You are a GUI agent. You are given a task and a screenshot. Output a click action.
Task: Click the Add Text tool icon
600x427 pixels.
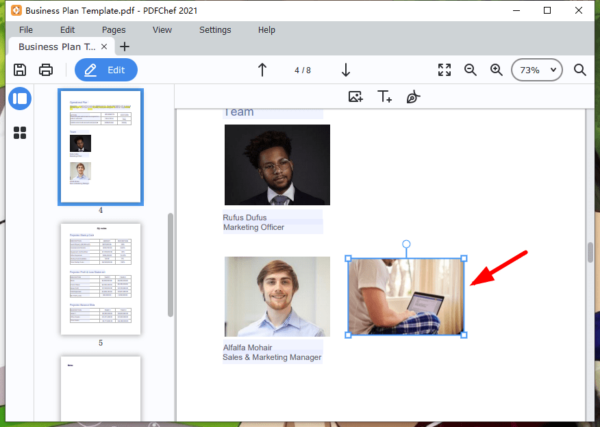click(x=385, y=97)
